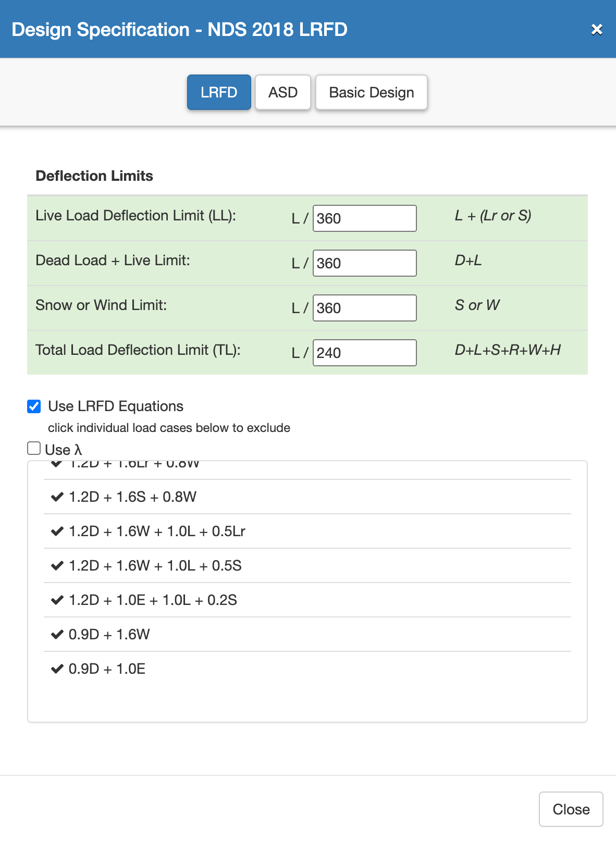Screen dimensions: 616x841
Task: Enable the Use λ checkbox
Action: click(34, 448)
